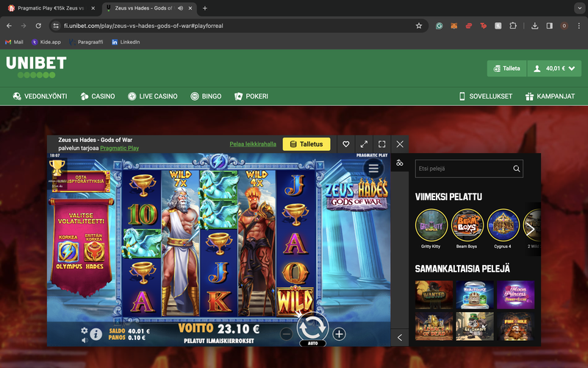Click the Unibet logo
Screen dimensions: 588x368
point(36,67)
